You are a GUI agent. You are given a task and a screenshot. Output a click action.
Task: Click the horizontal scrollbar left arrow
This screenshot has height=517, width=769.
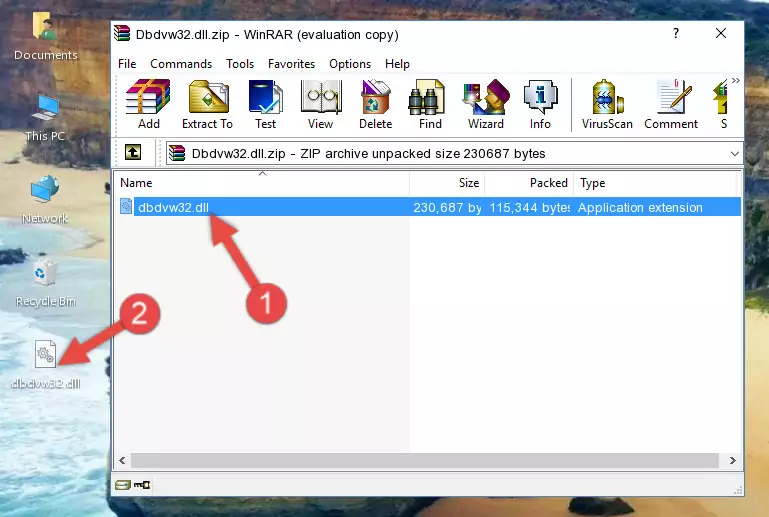click(123, 460)
